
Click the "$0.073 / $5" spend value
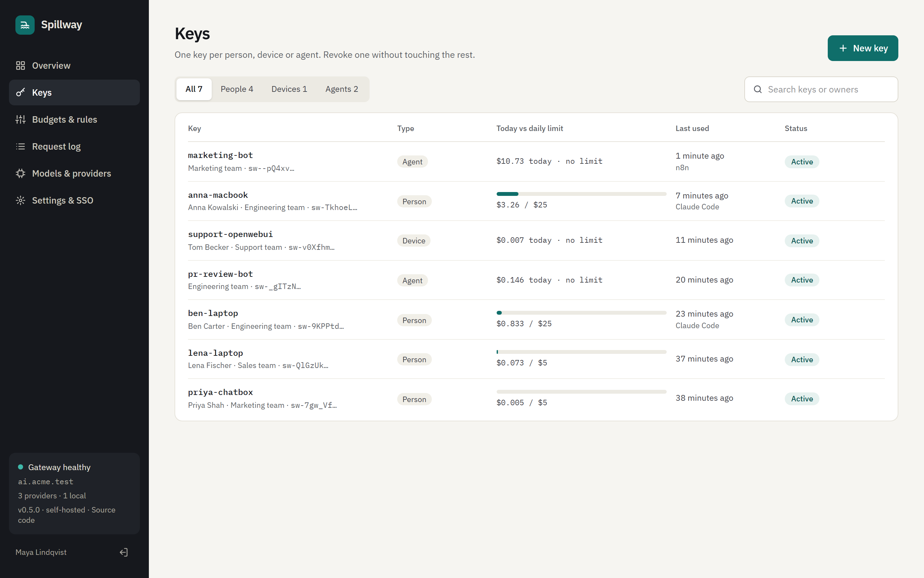coord(522,363)
